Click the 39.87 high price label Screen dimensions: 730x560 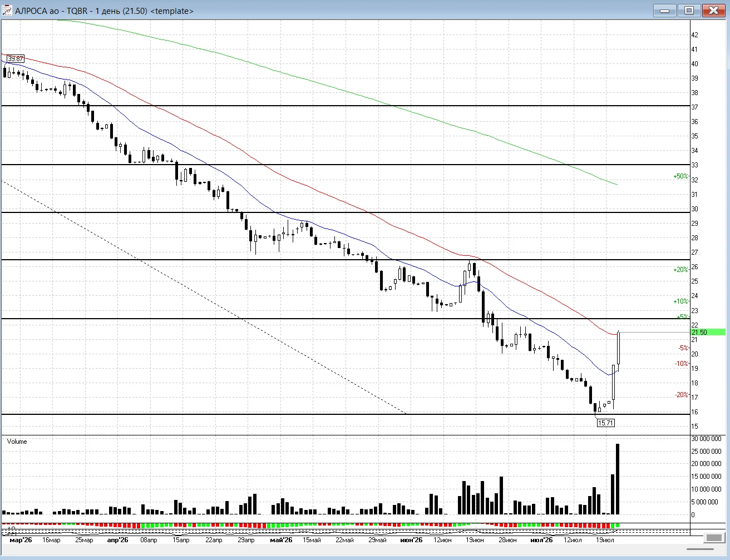[x=16, y=59]
